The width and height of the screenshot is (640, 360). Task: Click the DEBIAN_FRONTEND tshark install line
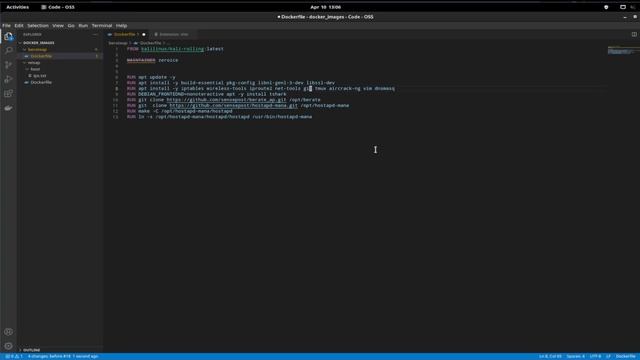207,94
